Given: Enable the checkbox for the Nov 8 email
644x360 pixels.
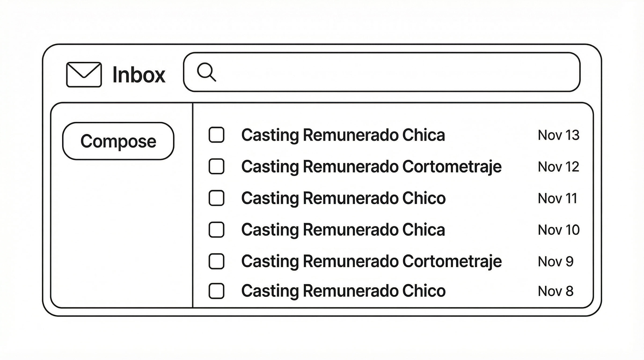Looking at the screenshot, I should (216, 291).
